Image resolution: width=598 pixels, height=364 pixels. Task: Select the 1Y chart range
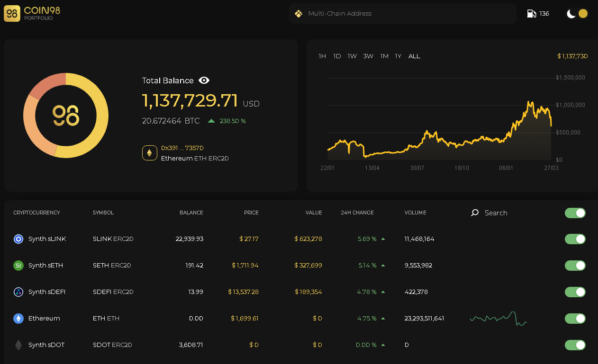tap(398, 56)
